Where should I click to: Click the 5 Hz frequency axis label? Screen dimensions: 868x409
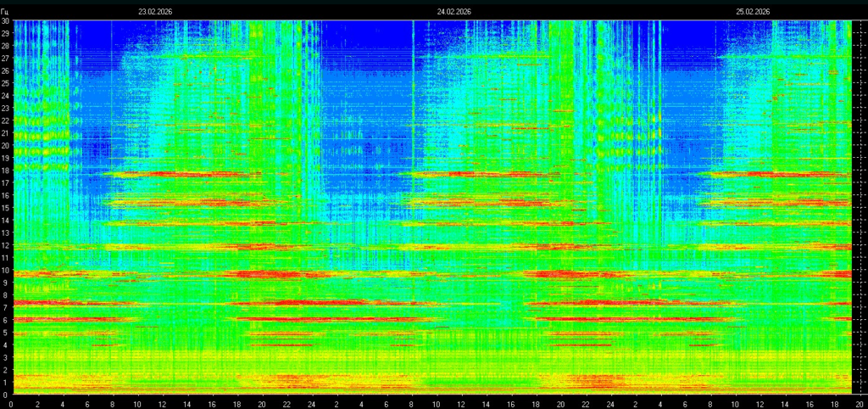(x=5, y=333)
